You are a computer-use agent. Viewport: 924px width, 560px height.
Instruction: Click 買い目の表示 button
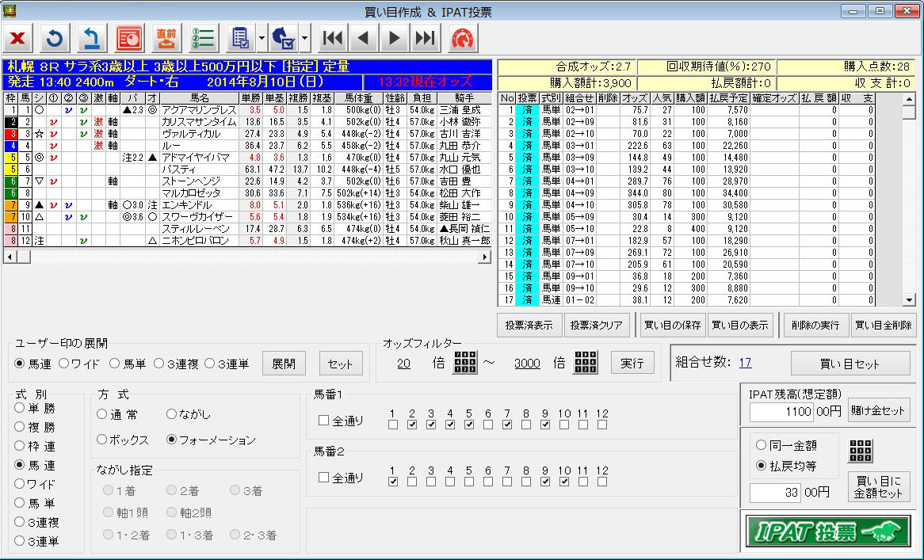click(740, 325)
